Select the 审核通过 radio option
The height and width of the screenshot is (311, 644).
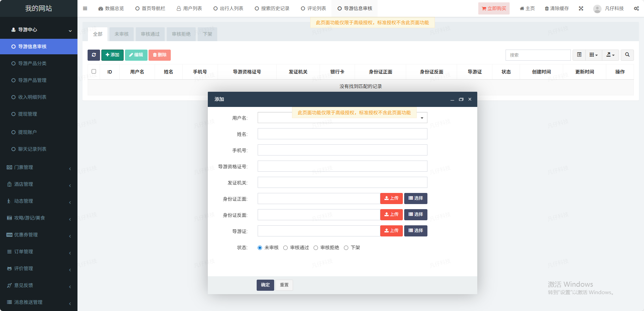pyautogui.click(x=286, y=248)
